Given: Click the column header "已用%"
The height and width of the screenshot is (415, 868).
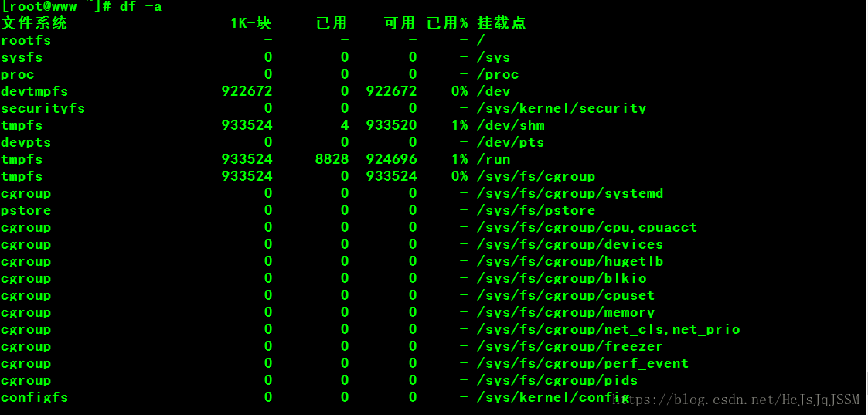Looking at the screenshot, I should point(448,23).
